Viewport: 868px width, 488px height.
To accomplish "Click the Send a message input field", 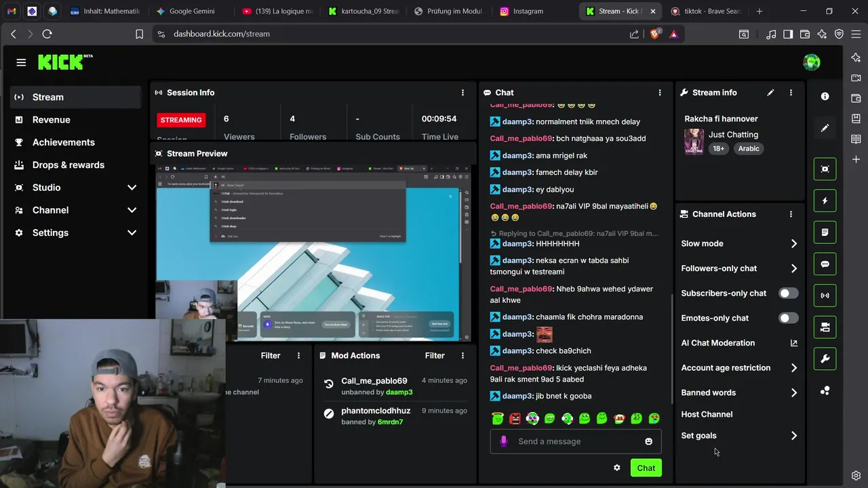I will [x=575, y=441].
